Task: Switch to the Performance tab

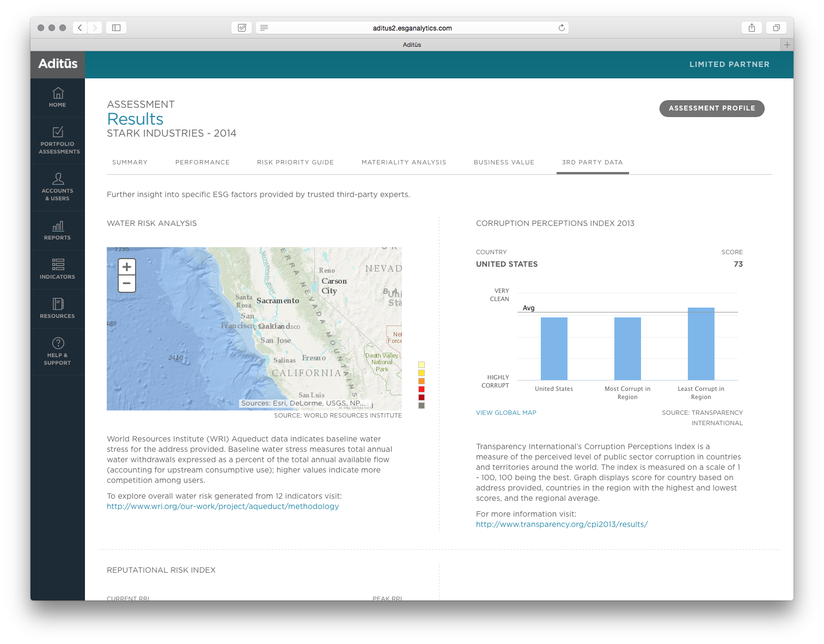Action: 203,162
